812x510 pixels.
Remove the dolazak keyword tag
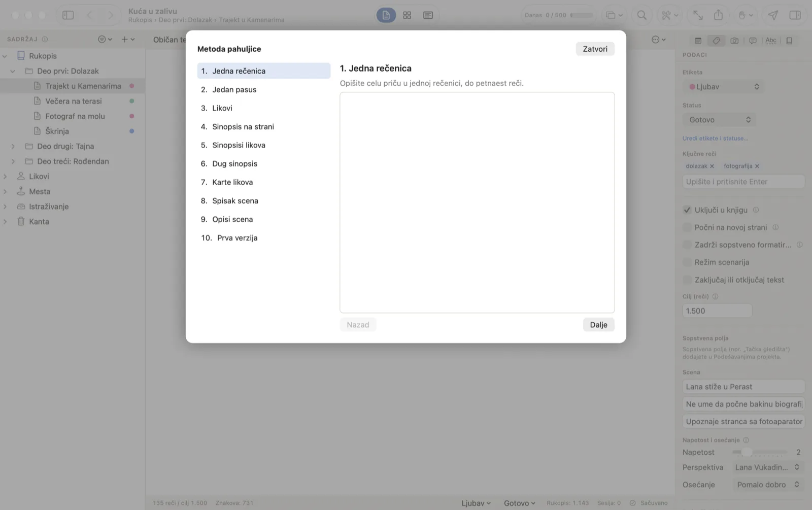point(712,166)
